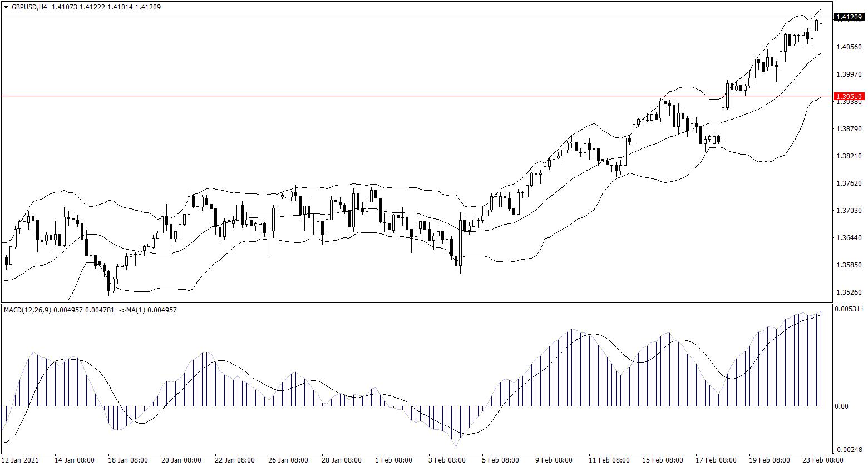Click the 15 Feb 08:00 time label
Screen dimensions: 868x467
(662, 460)
